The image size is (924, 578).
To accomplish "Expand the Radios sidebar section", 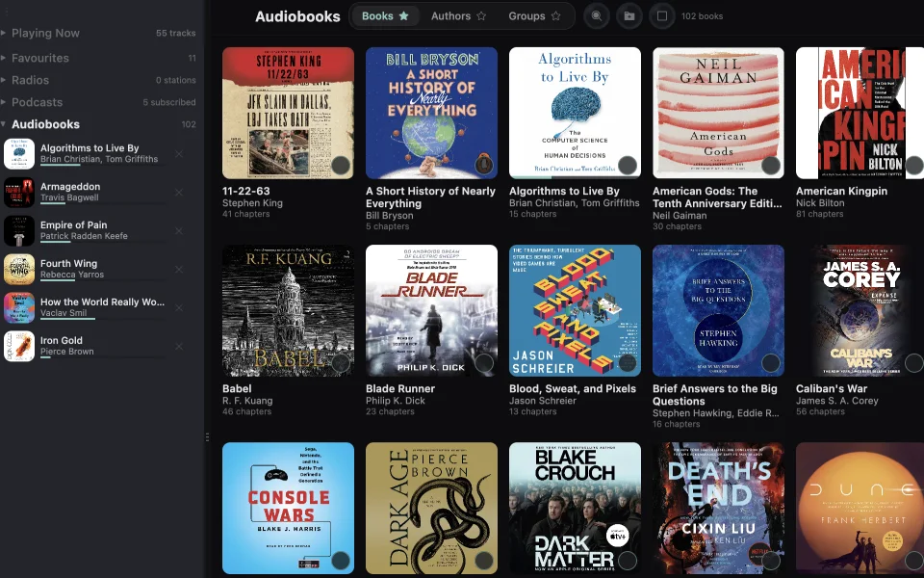I will [4, 80].
